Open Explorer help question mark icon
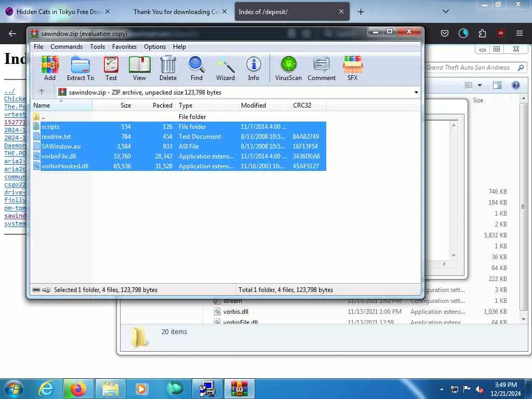Screen dimensions: 532x399 tap(516, 85)
